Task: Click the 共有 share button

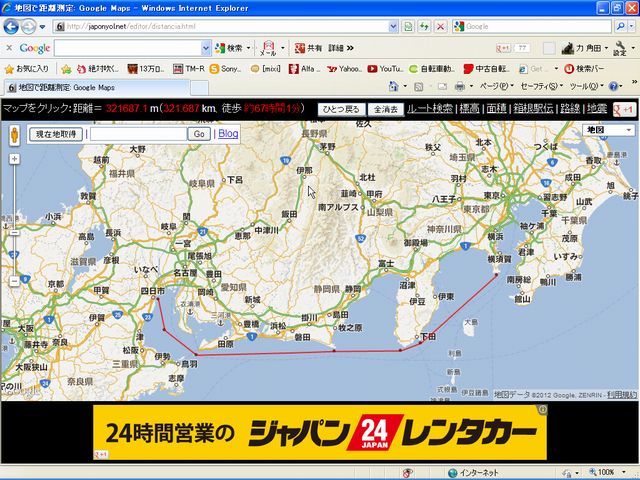Action: tap(308, 48)
